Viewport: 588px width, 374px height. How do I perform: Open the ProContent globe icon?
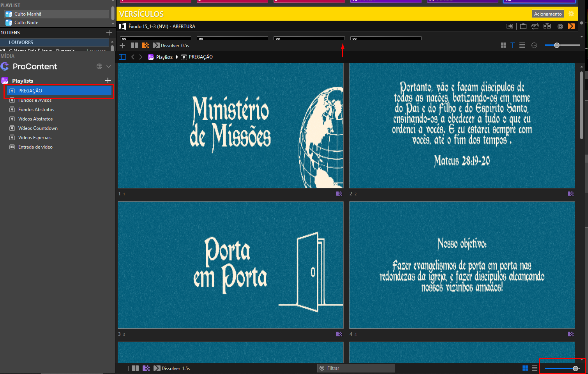[99, 66]
